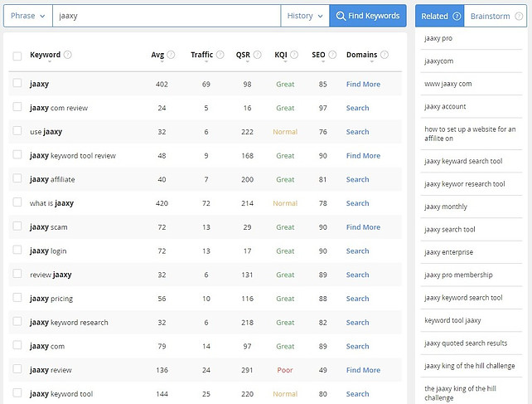Expand the History dropdown
The height and width of the screenshot is (404, 532).
click(305, 16)
